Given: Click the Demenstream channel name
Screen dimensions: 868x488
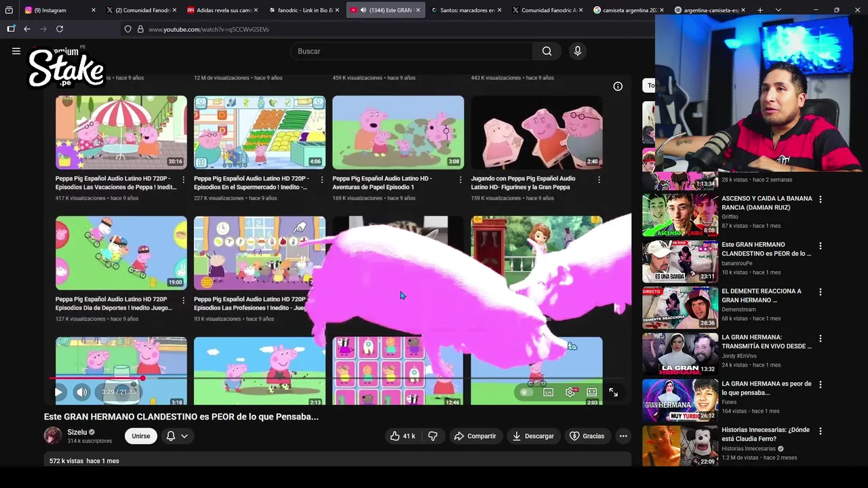Looking at the screenshot, I should 738,309.
